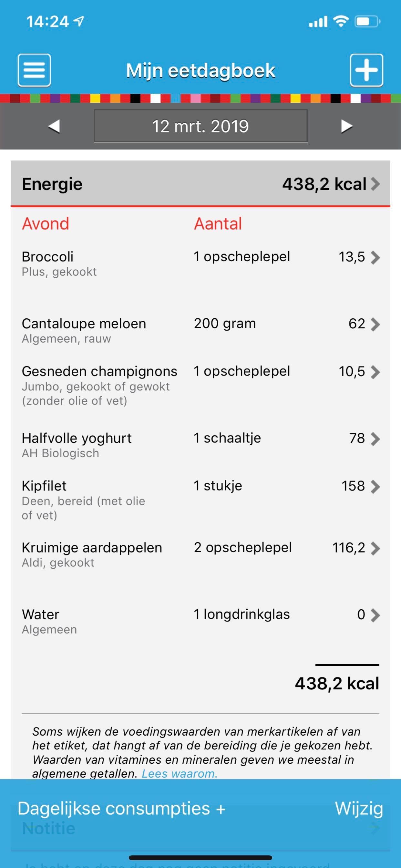Open Broccoli entry chevron

375,257
